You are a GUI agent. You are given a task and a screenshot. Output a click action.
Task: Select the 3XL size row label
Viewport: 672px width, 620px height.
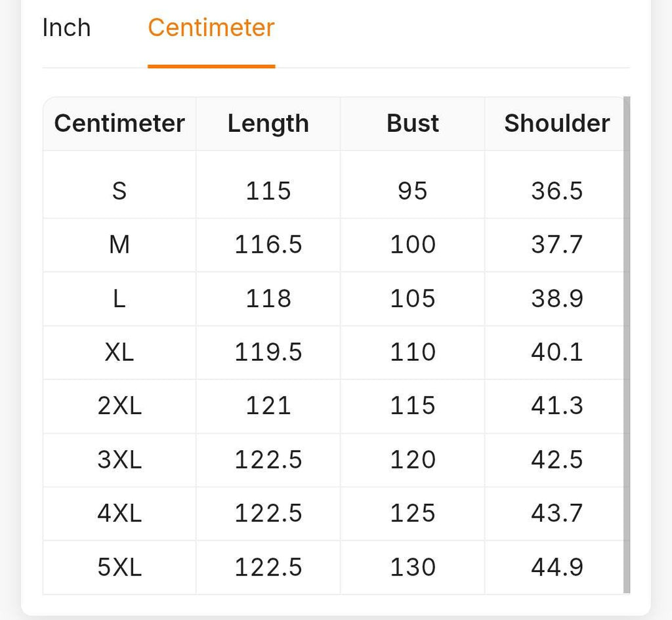[x=119, y=460]
